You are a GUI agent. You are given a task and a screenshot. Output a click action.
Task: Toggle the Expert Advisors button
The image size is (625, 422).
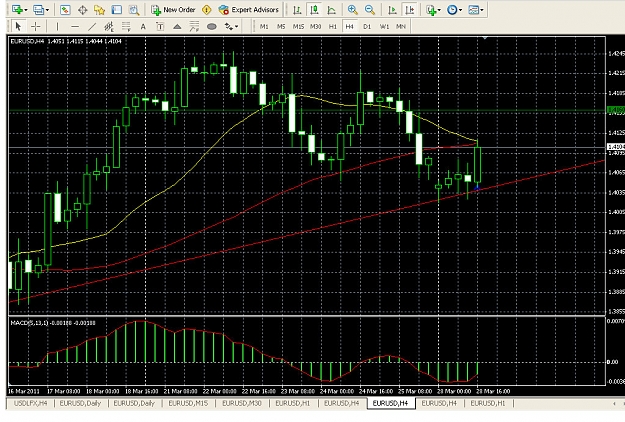pos(248,10)
